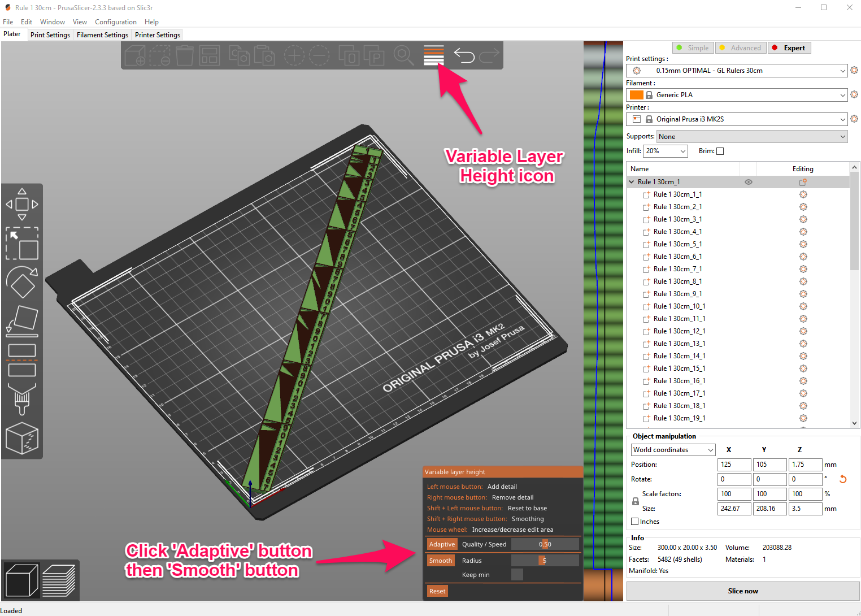
Task: Reset rotation with the orange arrow icon
Action: [x=843, y=479]
